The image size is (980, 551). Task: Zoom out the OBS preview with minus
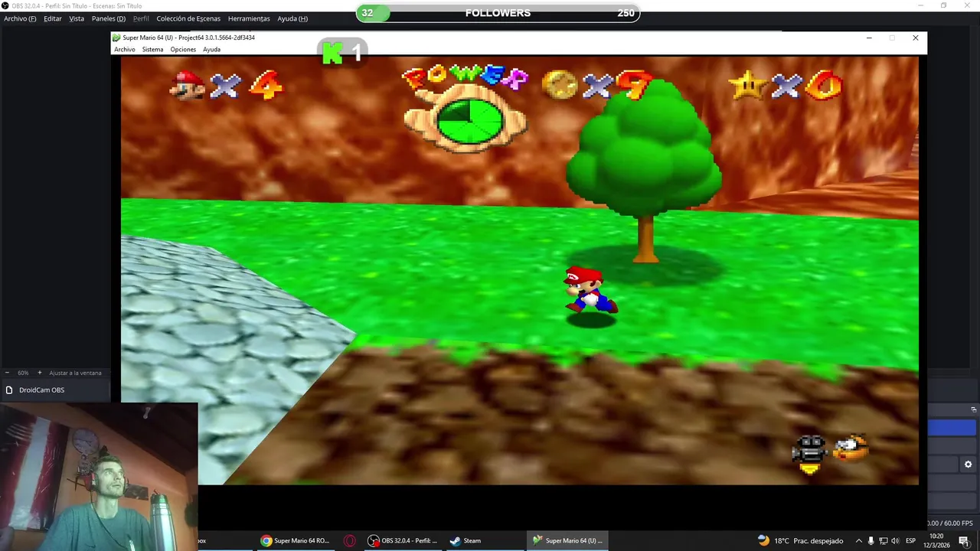(x=8, y=373)
